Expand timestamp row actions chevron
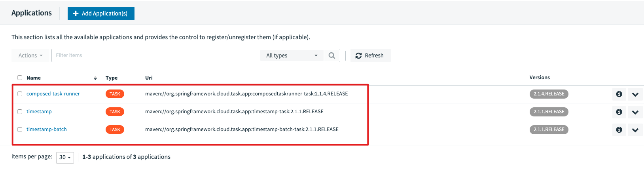 pyautogui.click(x=635, y=112)
